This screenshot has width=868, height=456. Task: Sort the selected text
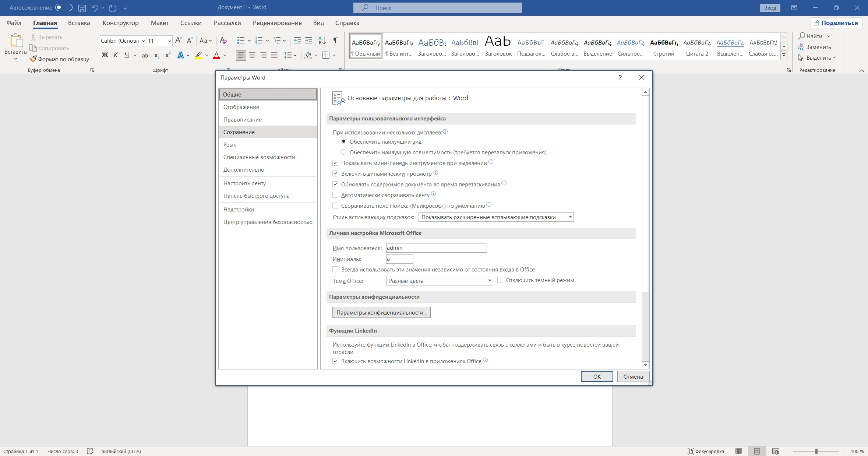click(322, 41)
